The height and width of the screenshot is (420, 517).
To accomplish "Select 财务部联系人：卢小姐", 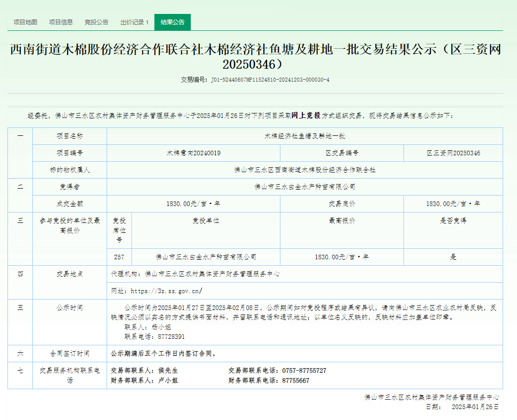I will [x=144, y=381].
